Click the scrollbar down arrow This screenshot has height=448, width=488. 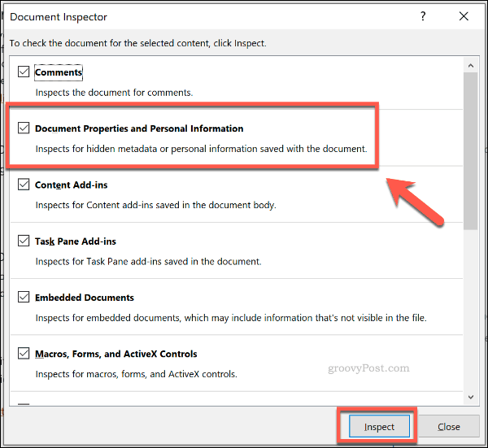tap(471, 397)
